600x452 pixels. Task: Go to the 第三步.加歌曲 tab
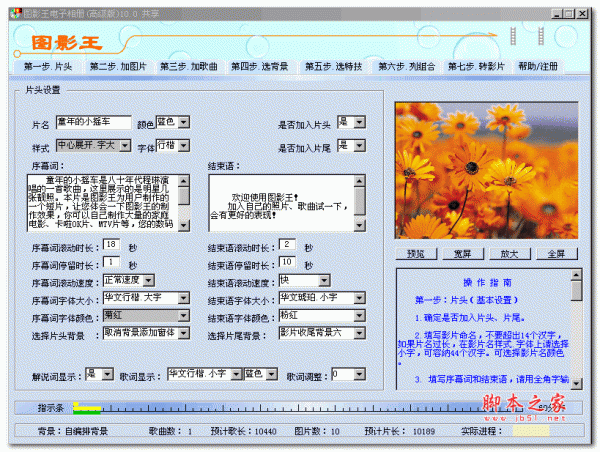click(189, 67)
